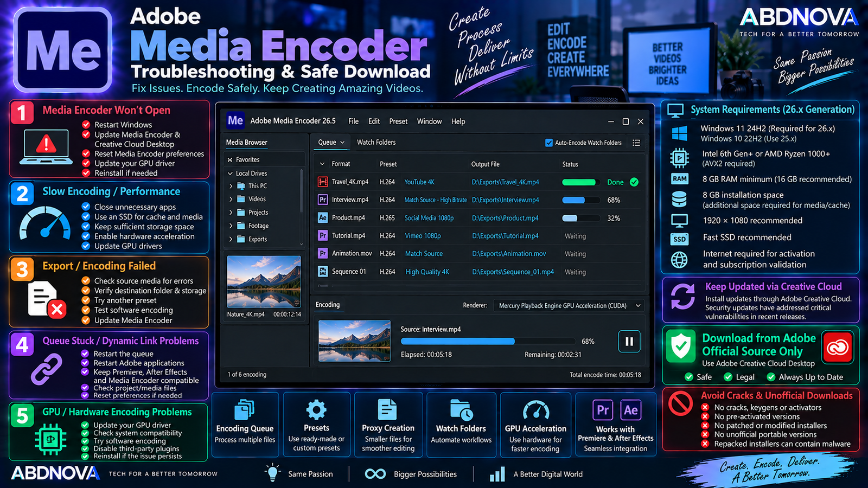Open the Renderer dropdown

(x=569, y=306)
